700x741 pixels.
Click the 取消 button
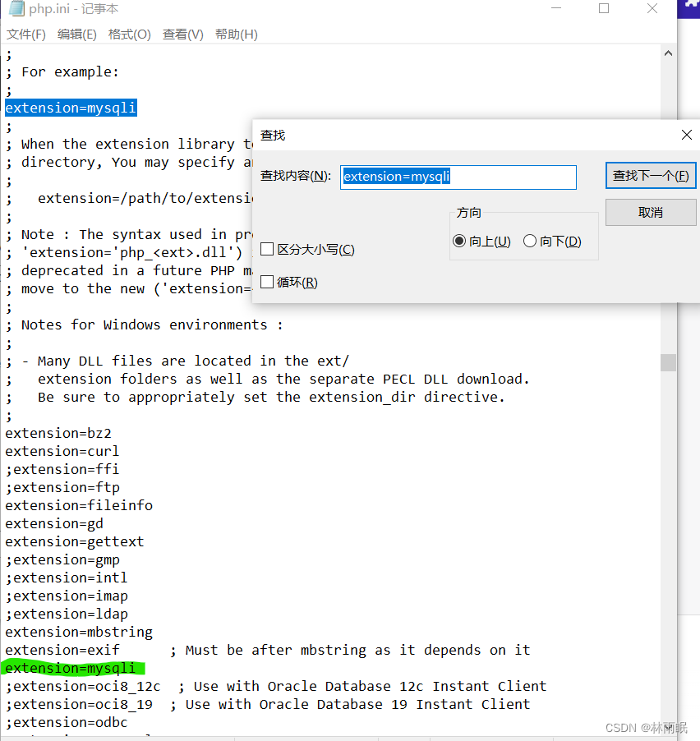coord(651,212)
